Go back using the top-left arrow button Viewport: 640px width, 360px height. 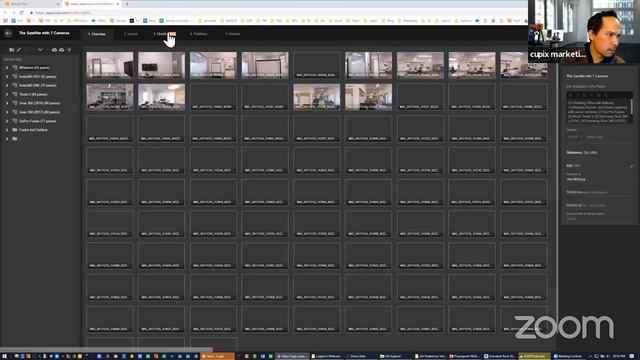click(8, 33)
